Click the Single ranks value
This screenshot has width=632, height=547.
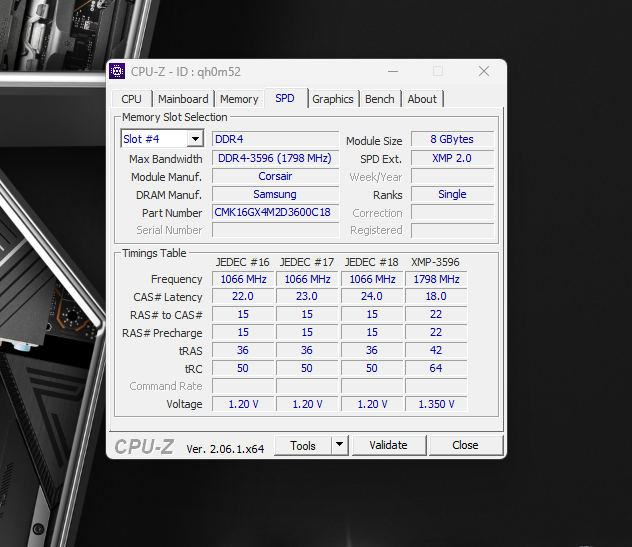452,194
